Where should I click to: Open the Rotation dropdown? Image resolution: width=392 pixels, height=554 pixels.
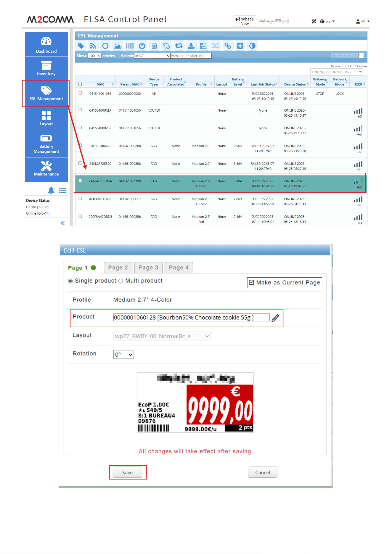(123, 355)
